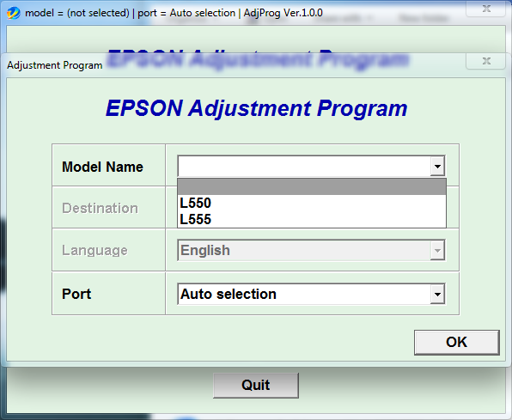Click the Model Name label
Image resolution: width=512 pixels, height=420 pixels.
[x=102, y=167]
